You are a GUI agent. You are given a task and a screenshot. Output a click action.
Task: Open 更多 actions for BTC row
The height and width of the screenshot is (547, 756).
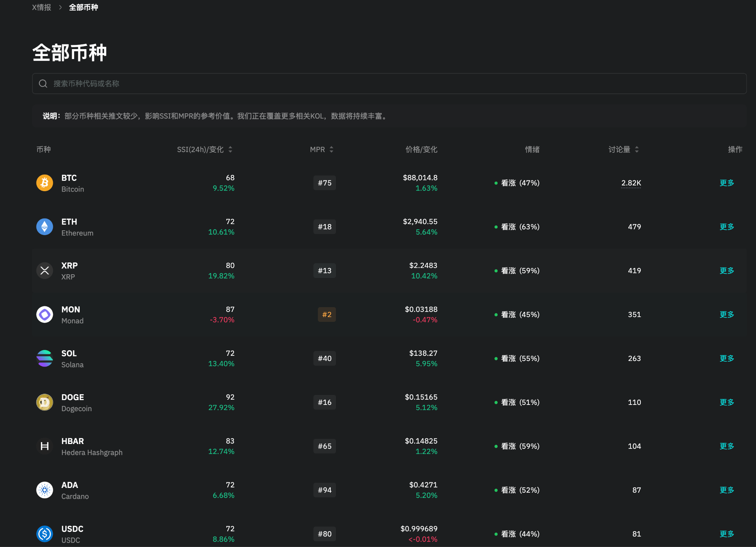click(x=726, y=183)
